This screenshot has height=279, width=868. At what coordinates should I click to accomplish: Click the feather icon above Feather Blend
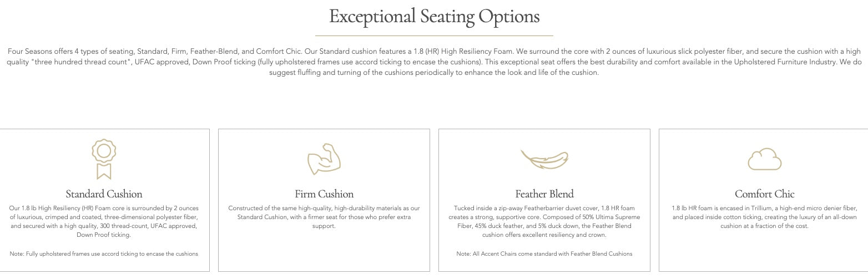pos(544,160)
